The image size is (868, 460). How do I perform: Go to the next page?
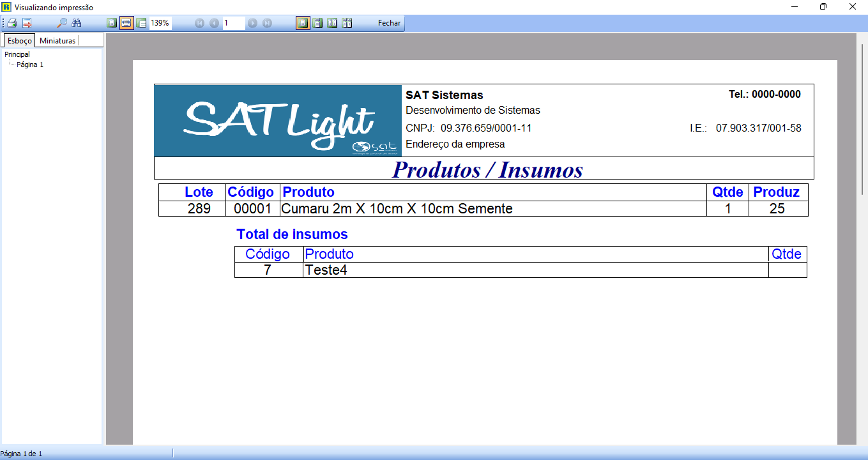point(252,23)
